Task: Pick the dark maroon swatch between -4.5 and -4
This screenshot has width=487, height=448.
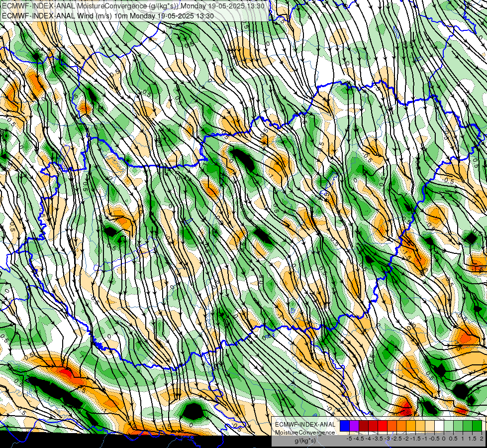Action: pyautogui.click(x=364, y=426)
